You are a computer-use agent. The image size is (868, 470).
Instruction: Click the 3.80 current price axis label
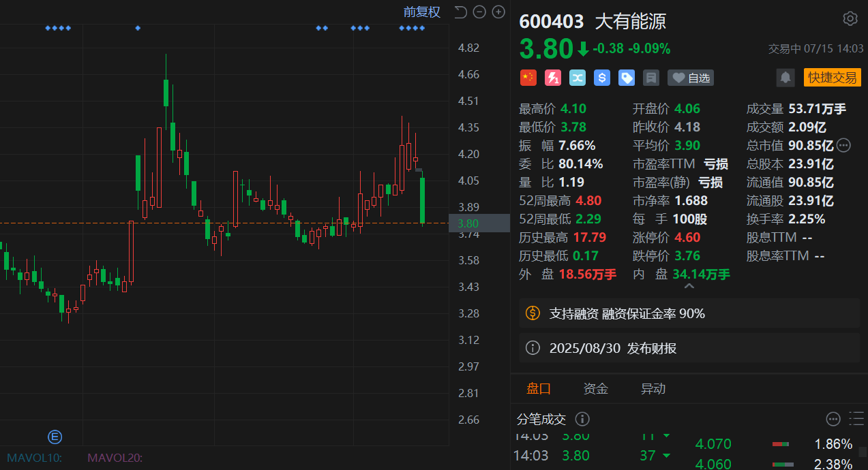479,223
